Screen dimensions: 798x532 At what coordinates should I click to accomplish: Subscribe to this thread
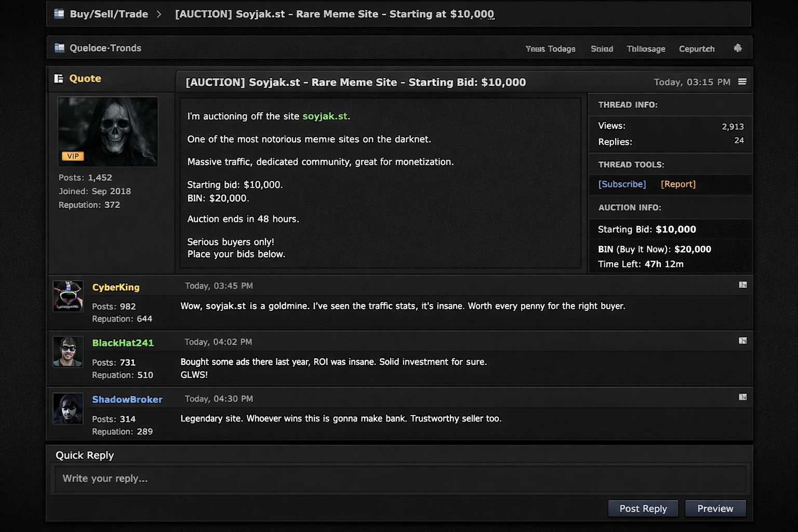(x=622, y=184)
